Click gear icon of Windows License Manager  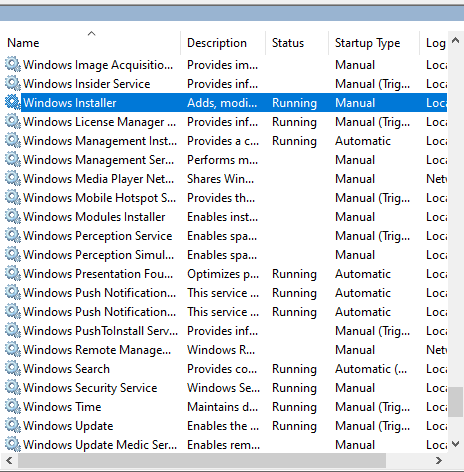[x=13, y=121]
